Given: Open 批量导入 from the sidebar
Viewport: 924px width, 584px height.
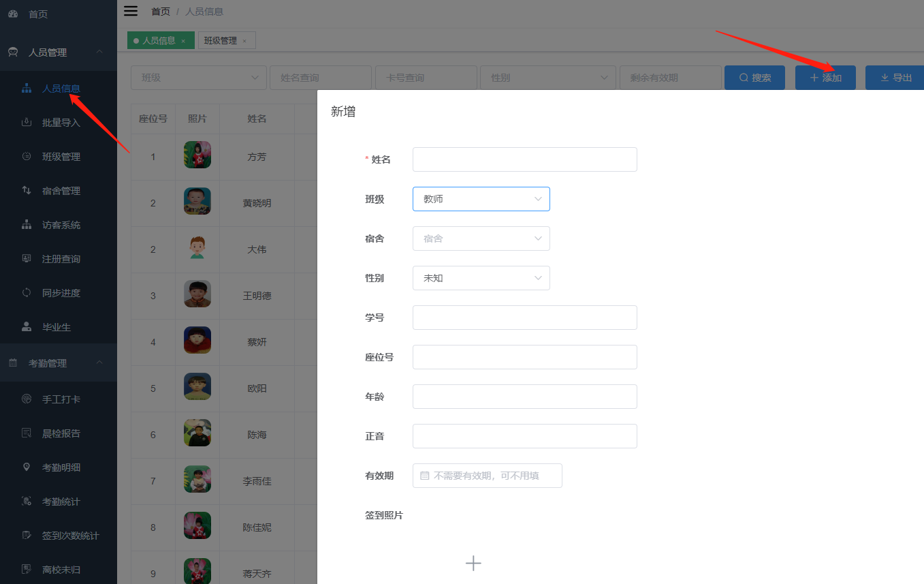Looking at the screenshot, I should [59, 122].
